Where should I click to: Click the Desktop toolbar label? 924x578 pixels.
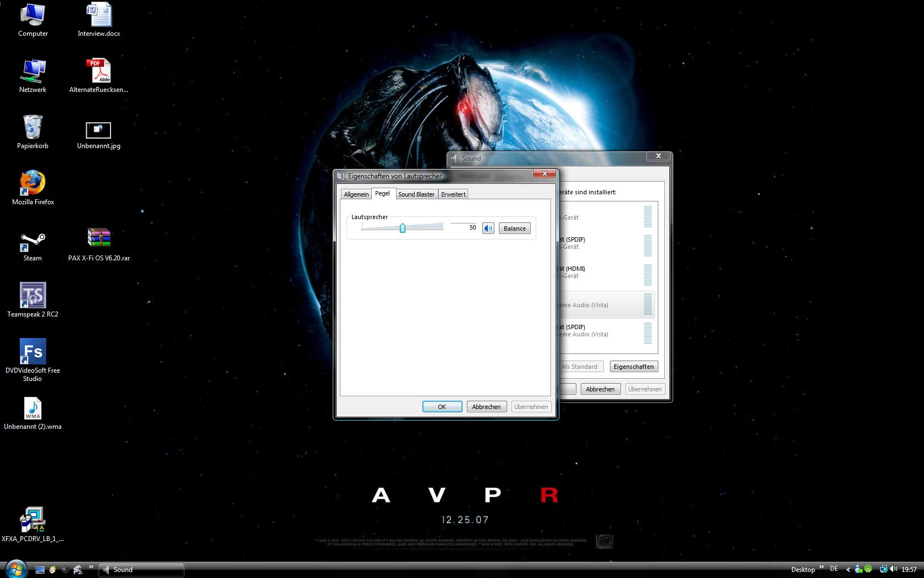(803, 570)
